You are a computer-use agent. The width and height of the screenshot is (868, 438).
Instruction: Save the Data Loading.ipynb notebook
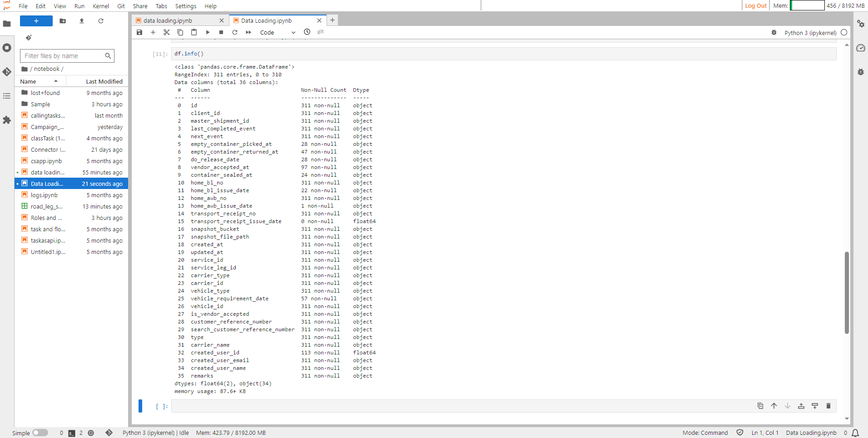click(139, 32)
